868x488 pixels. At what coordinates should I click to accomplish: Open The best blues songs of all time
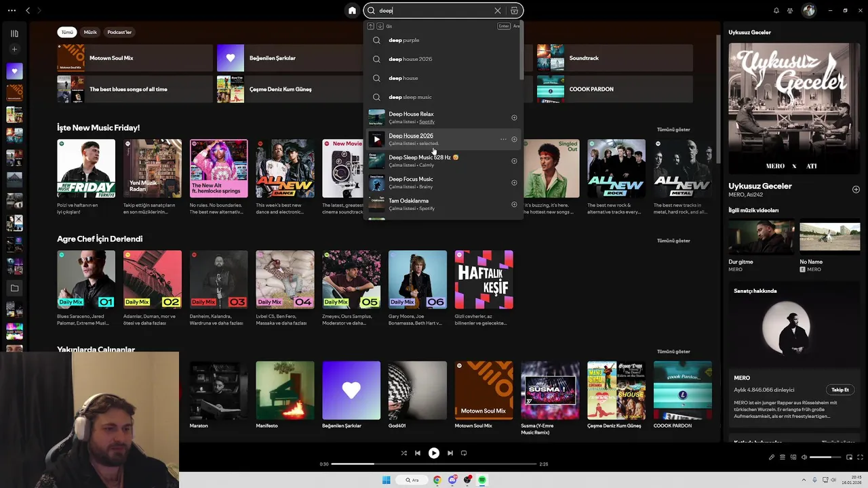[x=134, y=89]
